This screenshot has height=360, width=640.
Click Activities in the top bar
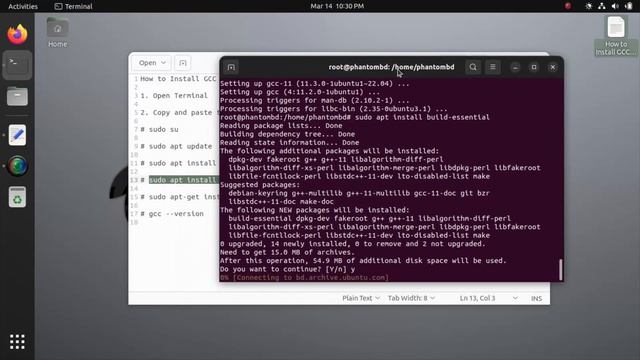23,6
